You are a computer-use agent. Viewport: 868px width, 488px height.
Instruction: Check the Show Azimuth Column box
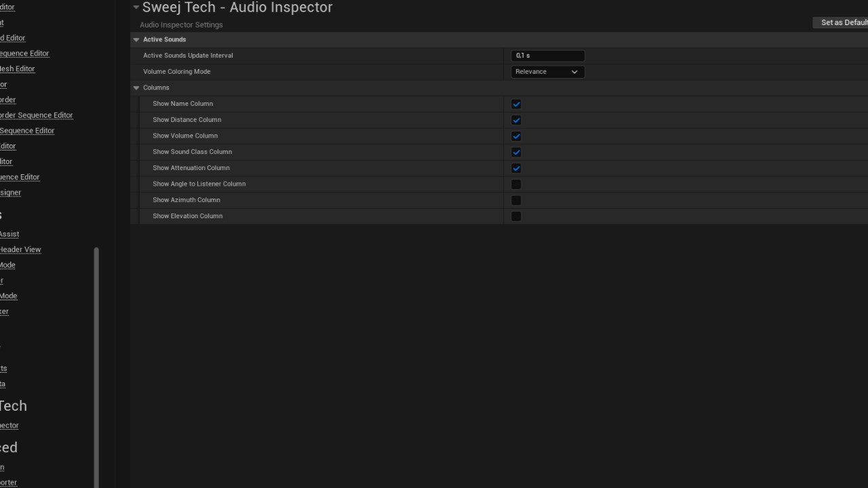(x=516, y=200)
